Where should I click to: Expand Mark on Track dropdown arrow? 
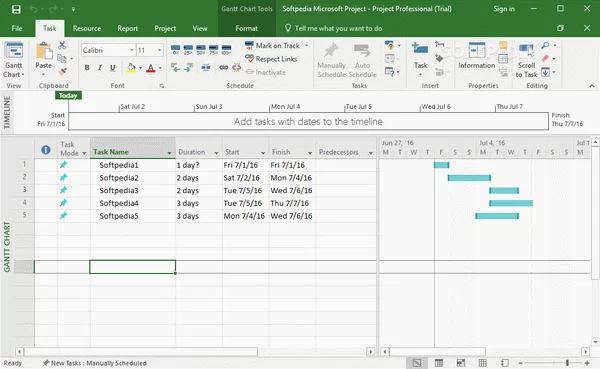coord(307,46)
